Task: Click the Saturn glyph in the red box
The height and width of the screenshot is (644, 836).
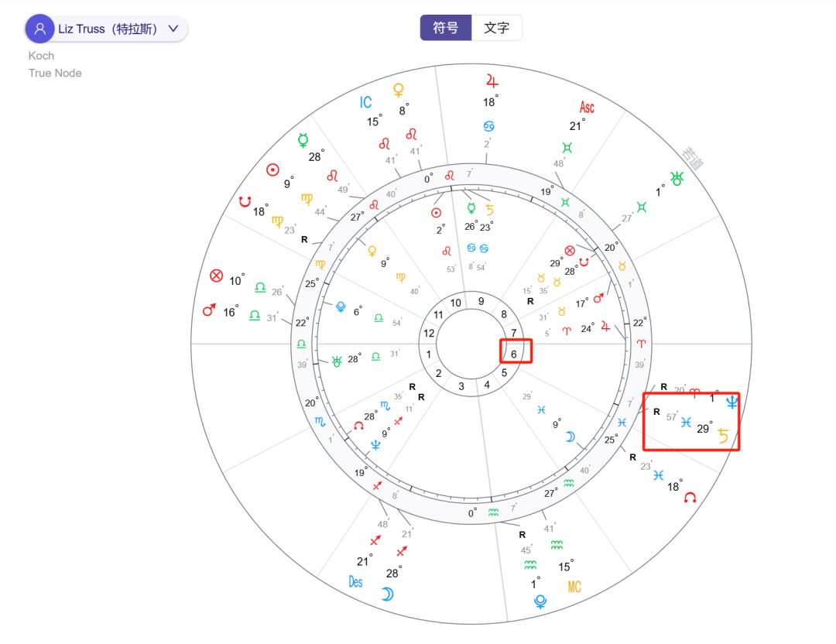Action: point(722,437)
